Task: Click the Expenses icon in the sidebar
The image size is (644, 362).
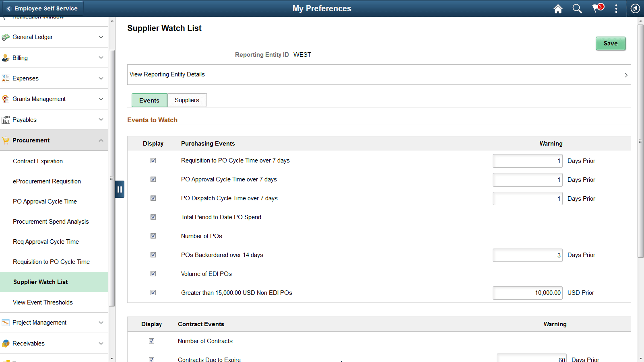Action: coord(6,78)
